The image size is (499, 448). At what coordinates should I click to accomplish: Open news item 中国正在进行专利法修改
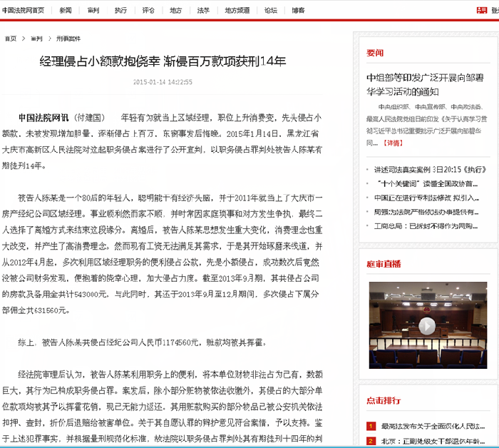tap(426, 198)
